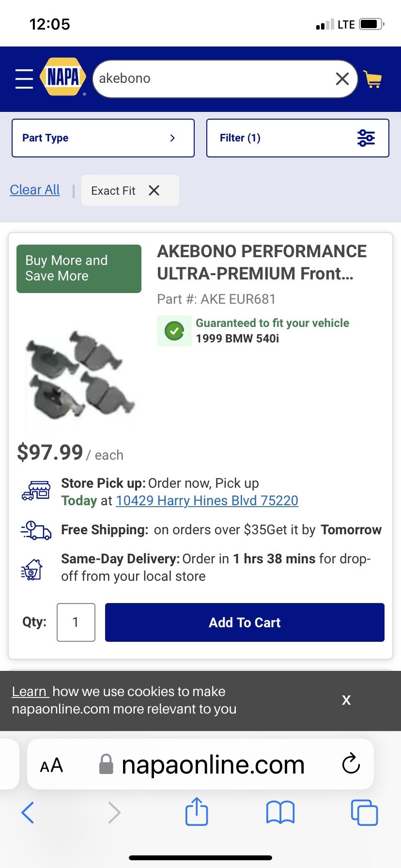Dismiss the cookie notice banner
Screen dimensions: 401x868
tap(346, 700)
